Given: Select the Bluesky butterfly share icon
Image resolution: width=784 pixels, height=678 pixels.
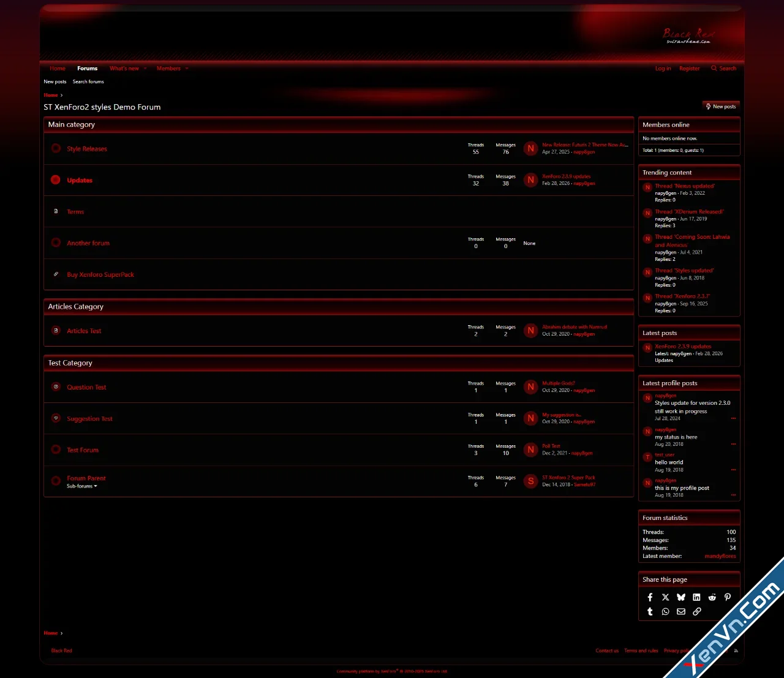Looking at the screenshot, I should [x=681, y=597].
